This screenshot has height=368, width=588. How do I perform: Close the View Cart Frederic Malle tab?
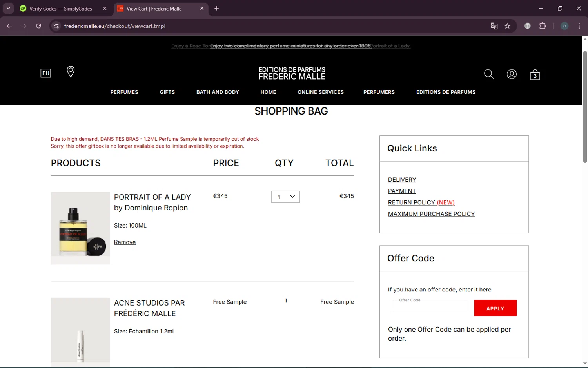point(202,8)
